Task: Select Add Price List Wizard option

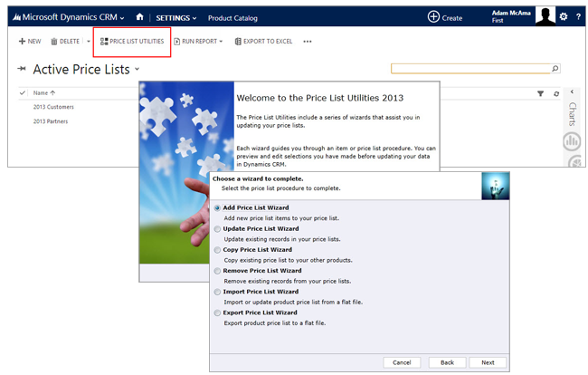Action: pos(217,208)
